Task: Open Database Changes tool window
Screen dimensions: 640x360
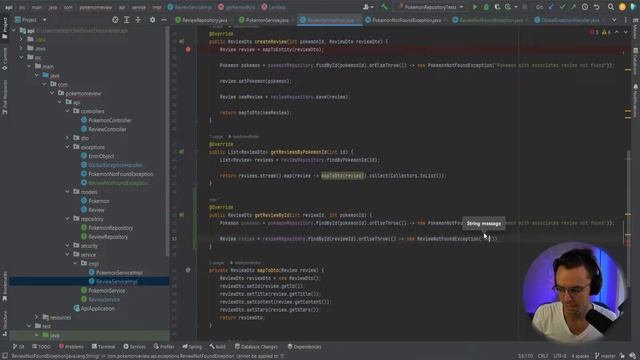Action: tap(256, 347)
